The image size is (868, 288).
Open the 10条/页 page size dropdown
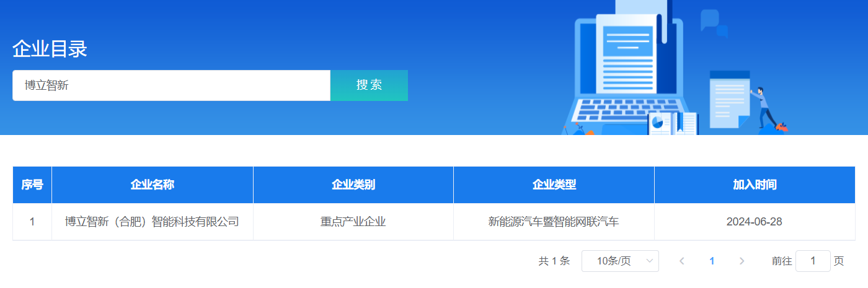[620, 261]
